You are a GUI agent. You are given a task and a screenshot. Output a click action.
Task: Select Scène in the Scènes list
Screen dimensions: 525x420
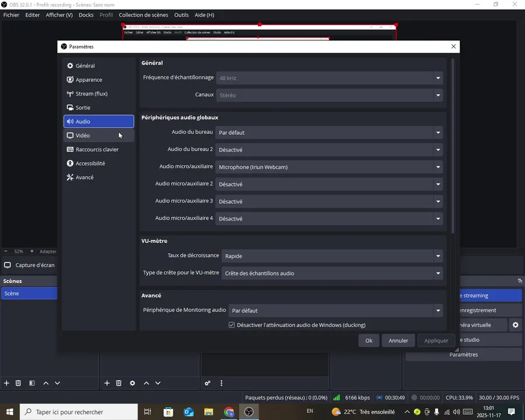[x=29, y=293]
